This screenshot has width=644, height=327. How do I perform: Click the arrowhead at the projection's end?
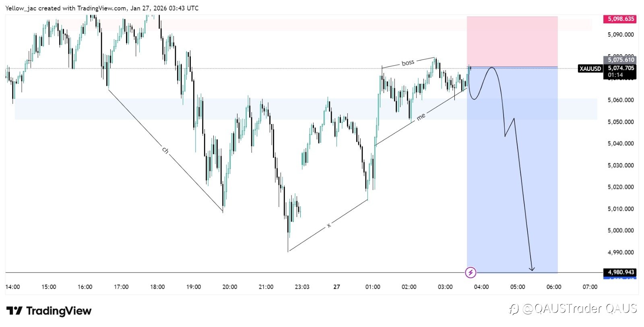pyautogui.click(x=532, y=269)
